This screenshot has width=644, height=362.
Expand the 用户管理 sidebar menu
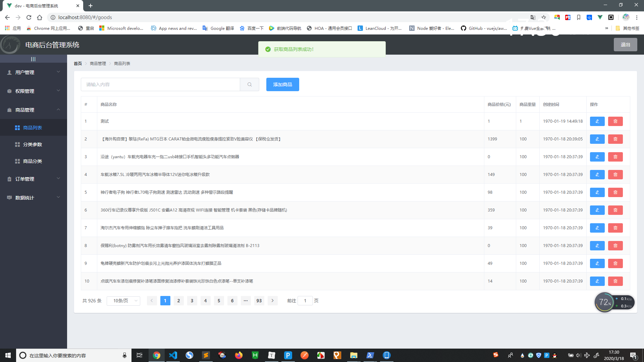pos(34,72)
